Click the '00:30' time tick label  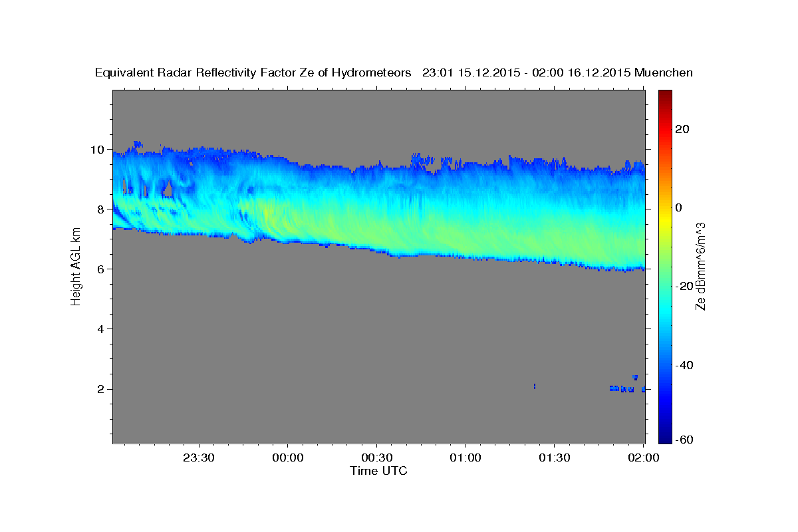tap(377, 458)
